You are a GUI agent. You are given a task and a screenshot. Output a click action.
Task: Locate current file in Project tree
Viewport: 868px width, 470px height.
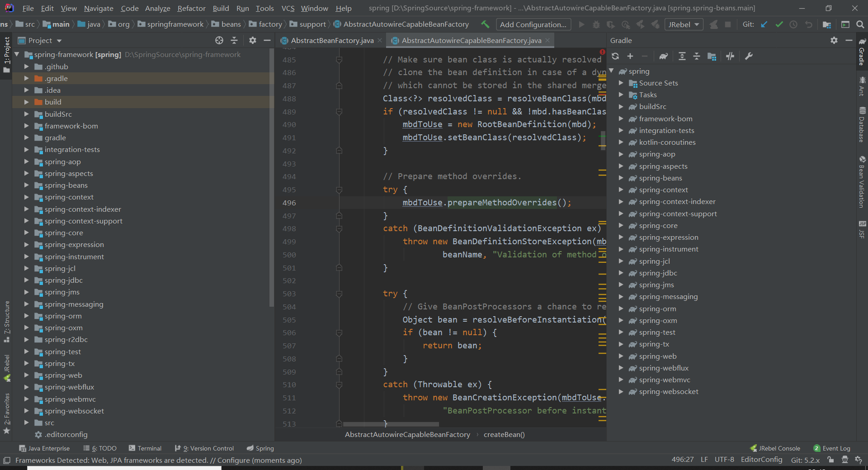(219, 40)
